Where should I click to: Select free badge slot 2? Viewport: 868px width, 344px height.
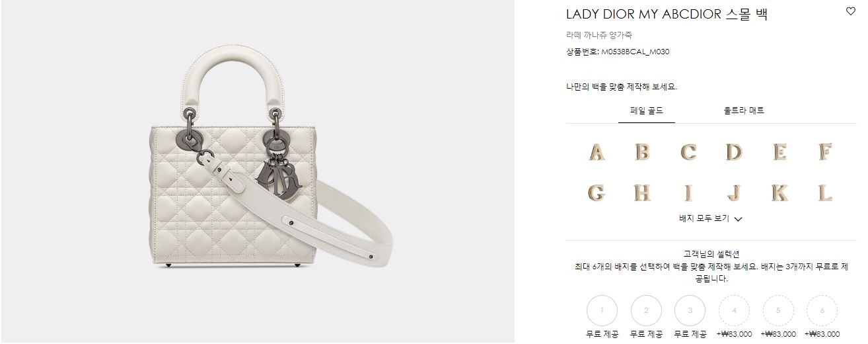pyautogui.click(x=646, y=310)
